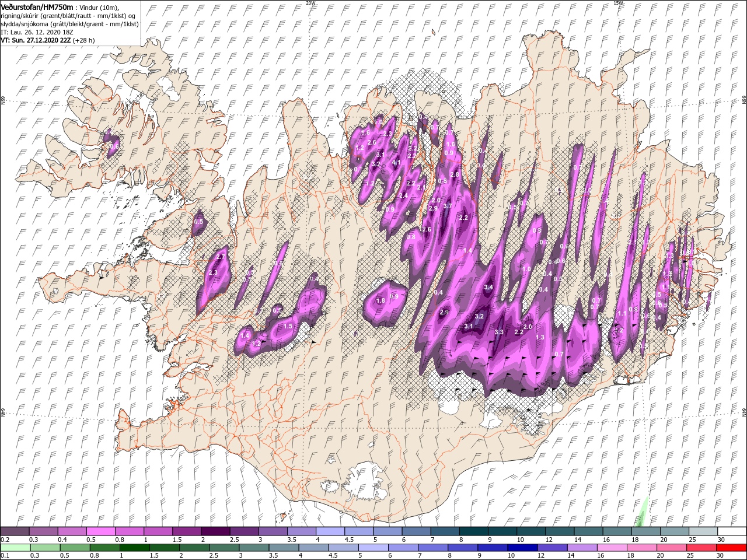Click the blue rain swatch starting at 8
747x560 pixels.
click(463, 548)
